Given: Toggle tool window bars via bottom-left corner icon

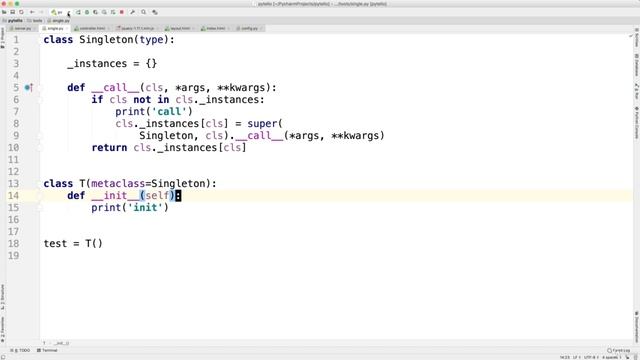Looking at the screenshot, I should click(3, 357).
